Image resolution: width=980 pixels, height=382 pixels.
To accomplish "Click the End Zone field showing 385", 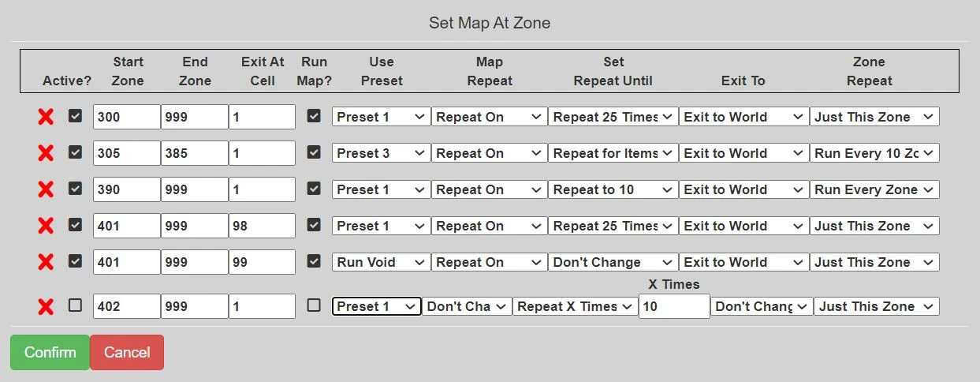I will click(x=194, y=153).
